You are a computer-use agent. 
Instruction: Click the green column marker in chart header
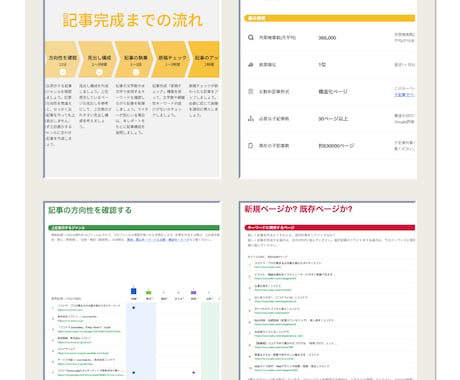click(x=149, y=292)
